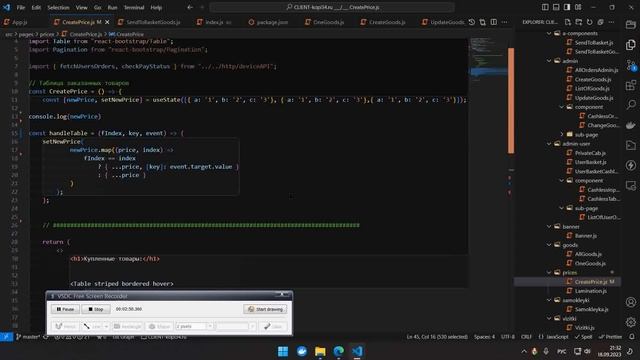Viewport: 640px width, 360px height.
Task: Toggle the bottom panel layout button
Action: pos(556,7)
